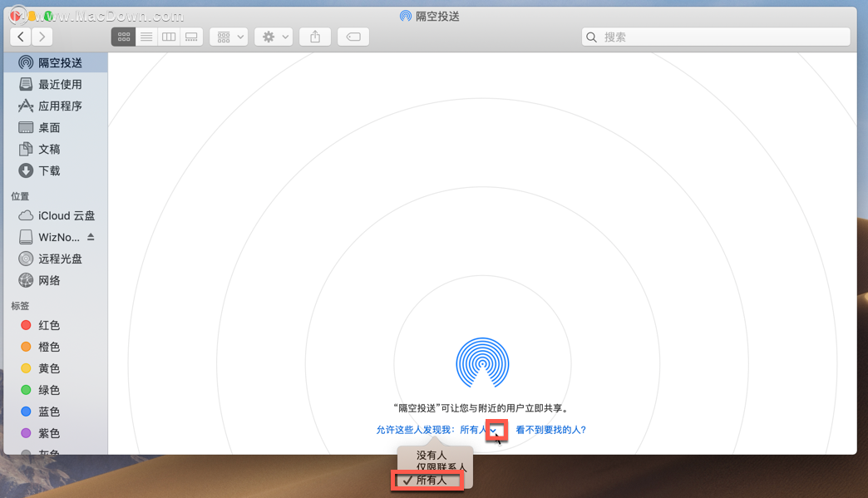This screenshot has width=868, height=498.
Task: Click the large blue AirDrop icon
Action: click(482, 363)
